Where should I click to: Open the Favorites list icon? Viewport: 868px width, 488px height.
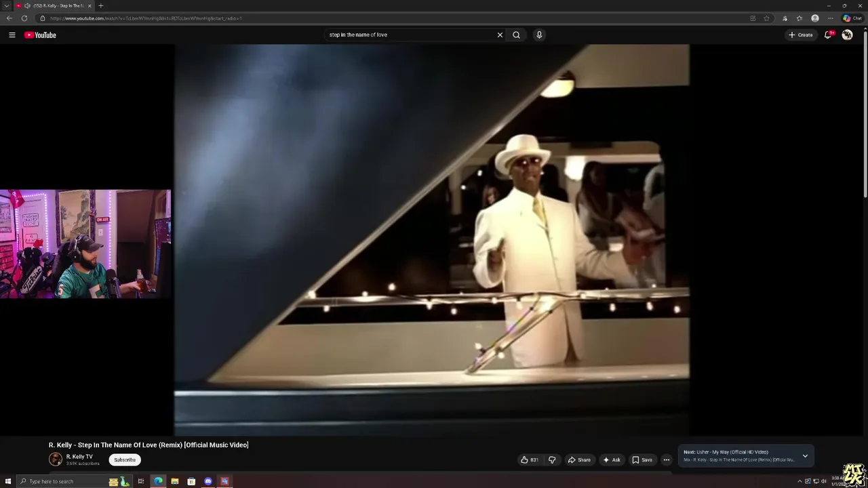pyautogui.click(x=800, y=18)
